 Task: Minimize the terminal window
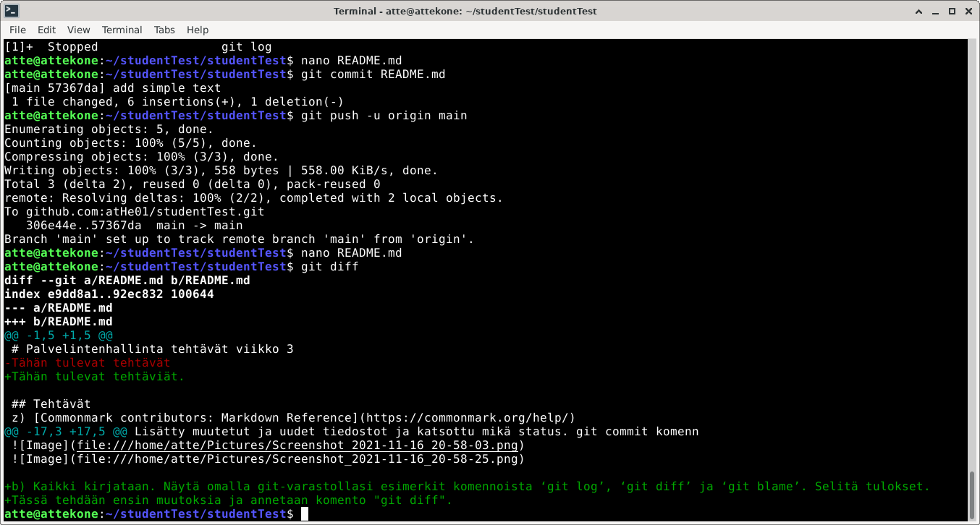click(934, 11)
